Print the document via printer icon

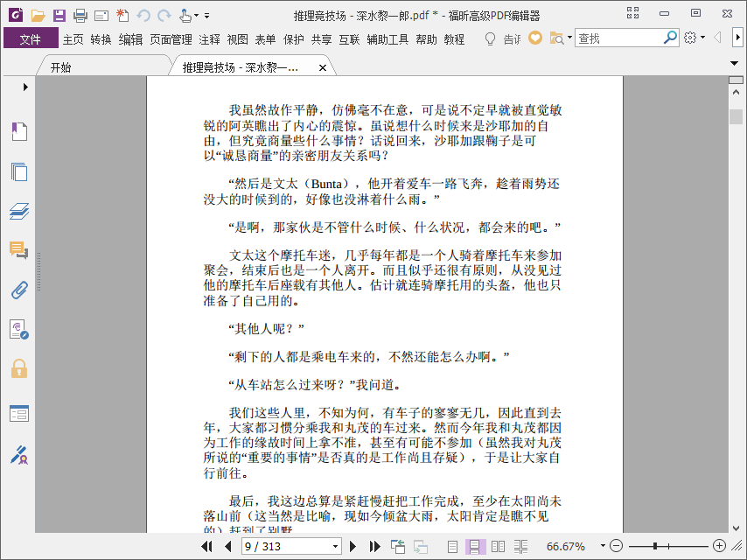[80, 16]
